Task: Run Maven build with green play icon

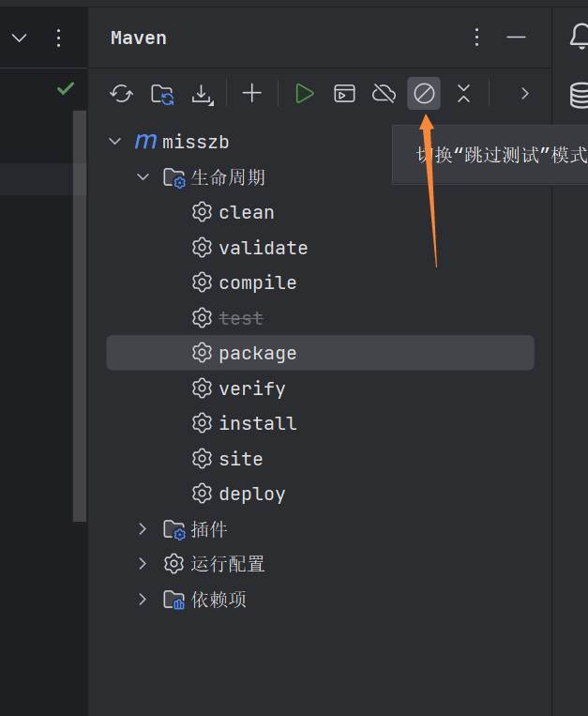Action: click(304, 94)
